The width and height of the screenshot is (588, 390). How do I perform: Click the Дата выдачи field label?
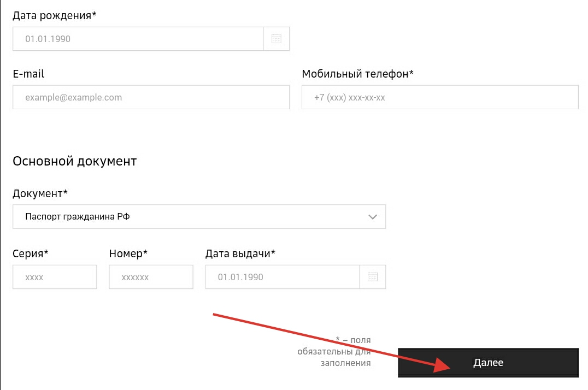tap(240, 253)
